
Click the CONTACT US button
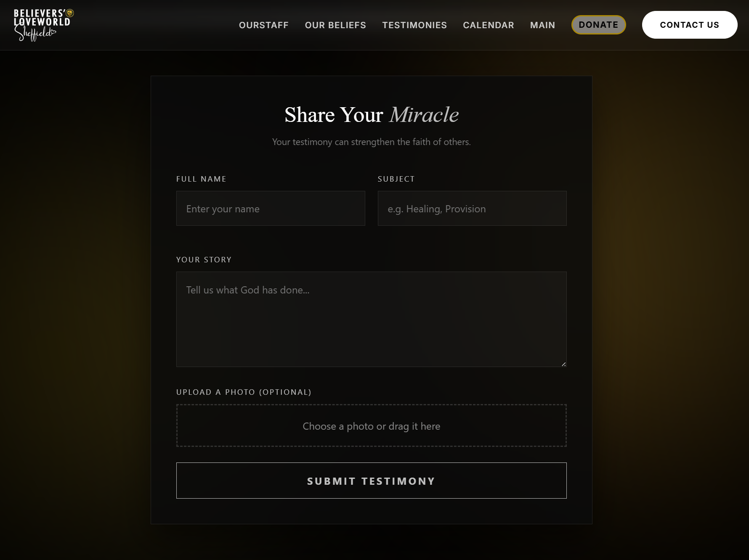pos(690,25)
